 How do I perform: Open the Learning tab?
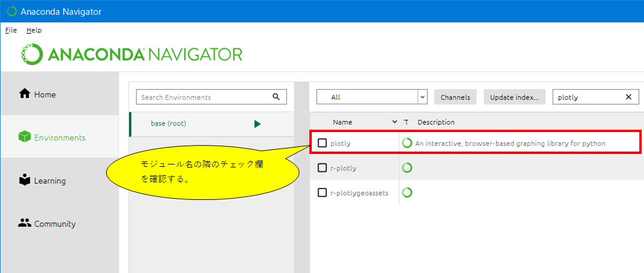(x=60, y=180)
